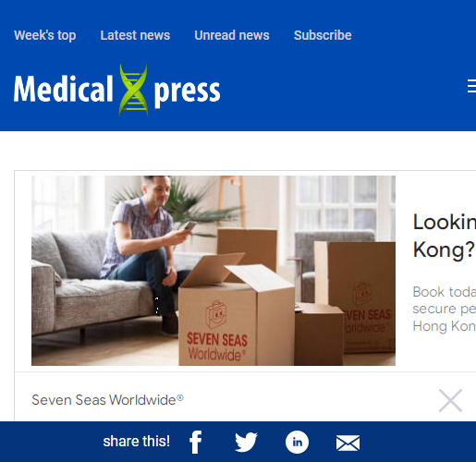The width and height of the screenshot is (476, 462).
Task: Click the 'share this!' label
Action: (x=137, y=442)
